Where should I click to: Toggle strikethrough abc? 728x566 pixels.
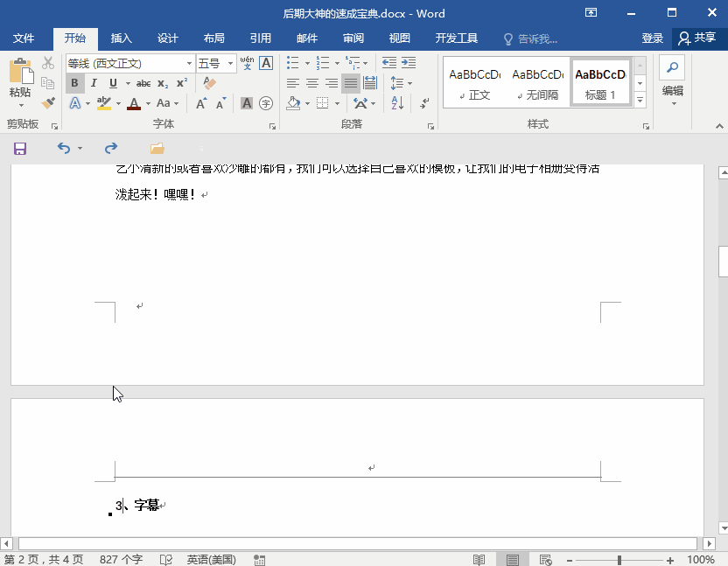(143, 84)
